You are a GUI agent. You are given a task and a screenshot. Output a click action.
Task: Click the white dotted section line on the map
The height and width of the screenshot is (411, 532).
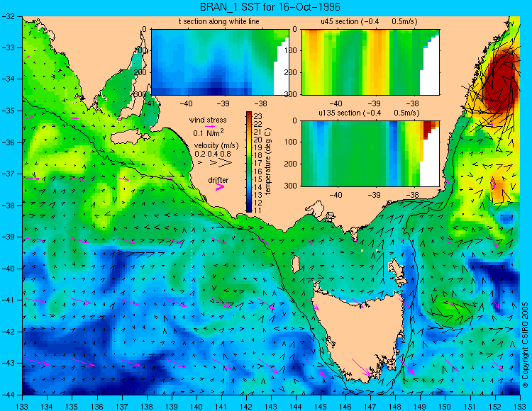pyautogui.click(x=192, y=246)
